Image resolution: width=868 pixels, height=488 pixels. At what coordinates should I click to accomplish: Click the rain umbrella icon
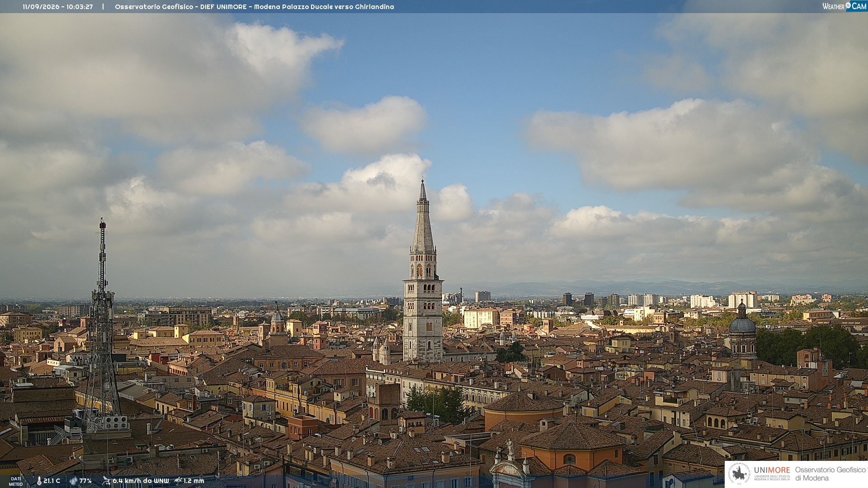coord(178,481)
